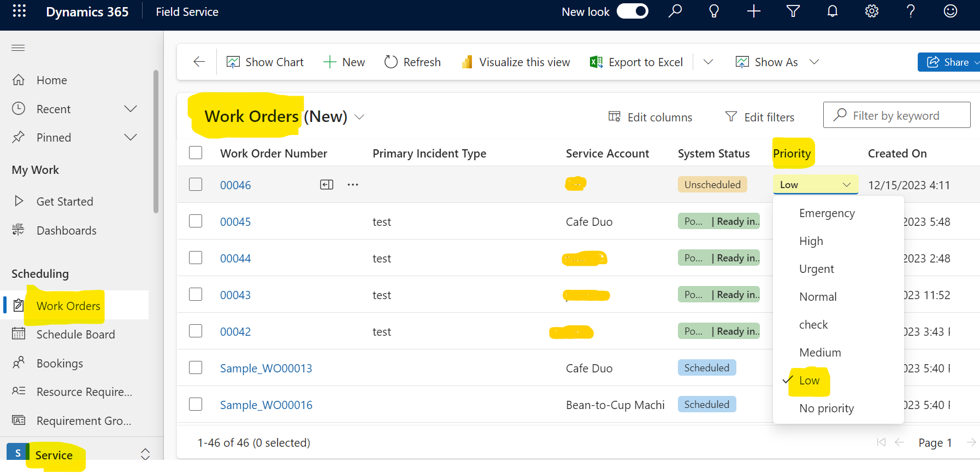Check the row 00043 checkbox
The image size is (980, 473).
pyautogui.click(x=196, y=294)
